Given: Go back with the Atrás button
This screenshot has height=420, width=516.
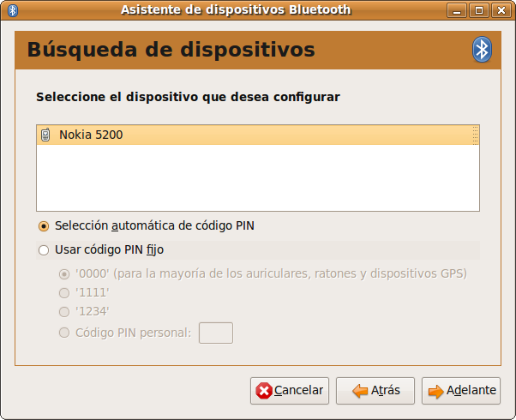Looking at the screenshot, I should coord(375,391).
